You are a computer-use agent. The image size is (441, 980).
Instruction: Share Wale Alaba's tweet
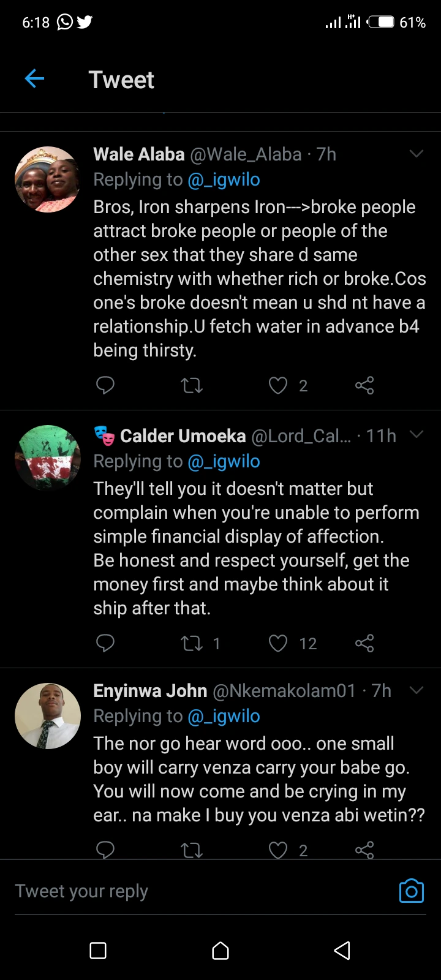364,385
